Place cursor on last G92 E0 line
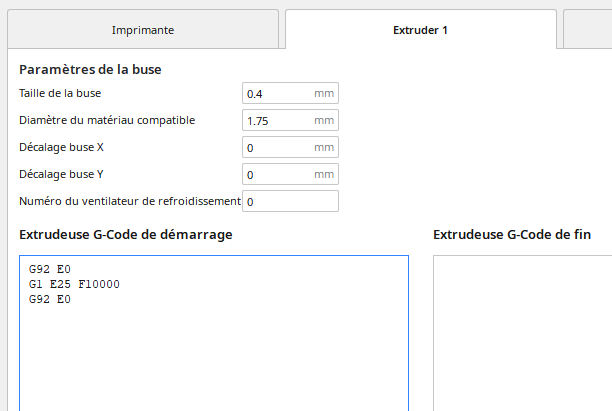 pos(50,298)
